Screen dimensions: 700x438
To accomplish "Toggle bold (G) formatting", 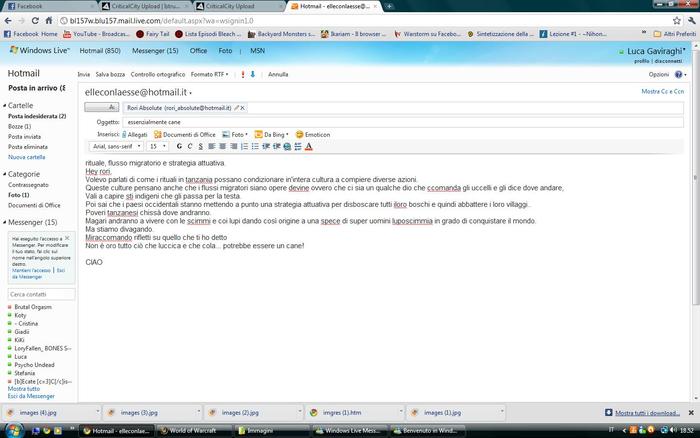I will click(179, 146).
